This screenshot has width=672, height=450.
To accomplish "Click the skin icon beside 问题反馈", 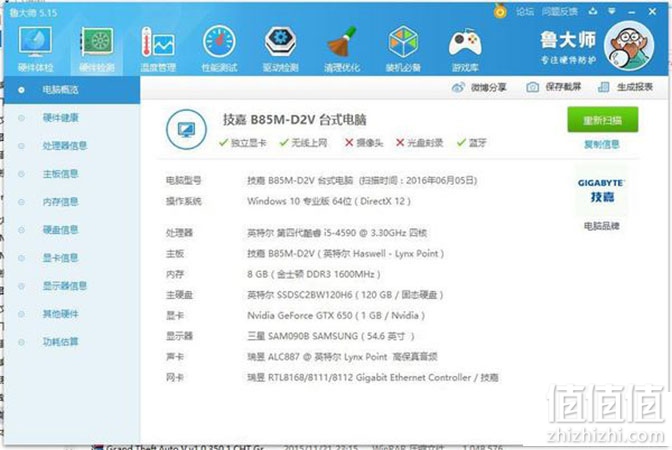I will click(x=593, y=12).
